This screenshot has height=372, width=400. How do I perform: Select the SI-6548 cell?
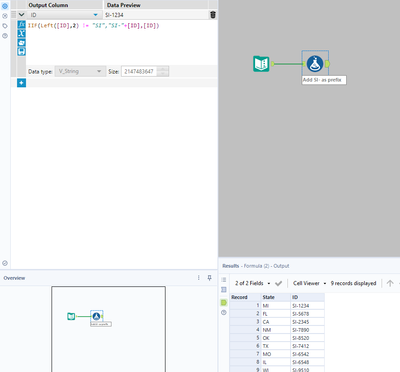(x=307, y=362)
